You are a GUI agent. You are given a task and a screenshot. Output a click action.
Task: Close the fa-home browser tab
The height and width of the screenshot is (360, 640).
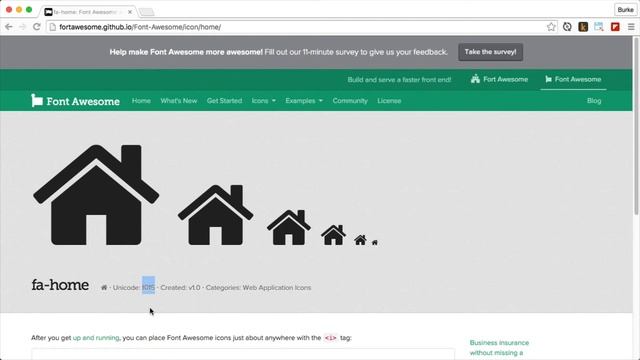point(130,12)
